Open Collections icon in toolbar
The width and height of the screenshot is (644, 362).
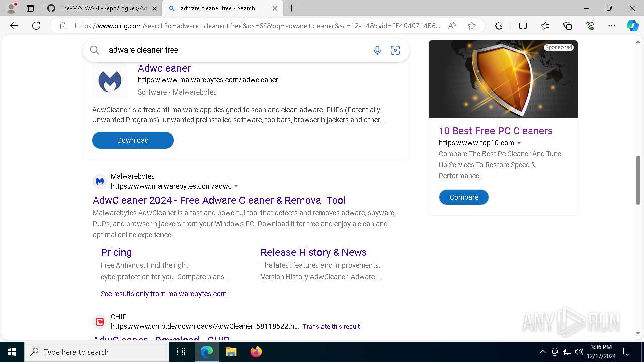point(568,26)
